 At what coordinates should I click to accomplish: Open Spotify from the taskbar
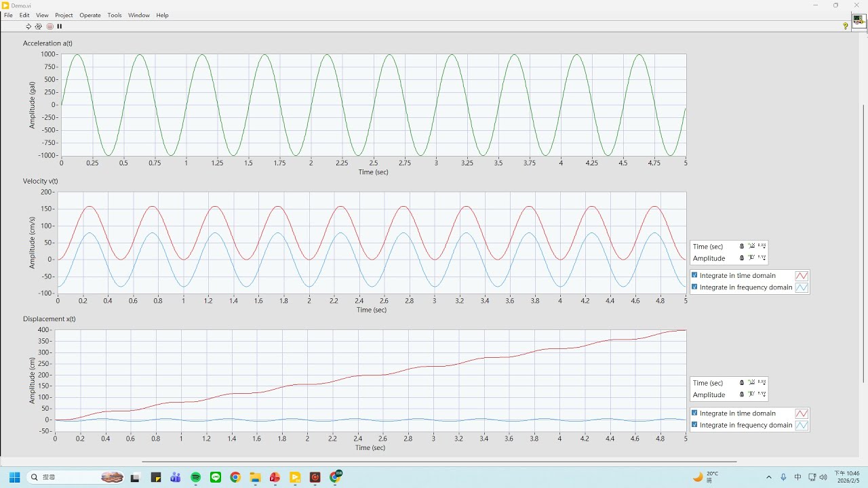(196, 477)
